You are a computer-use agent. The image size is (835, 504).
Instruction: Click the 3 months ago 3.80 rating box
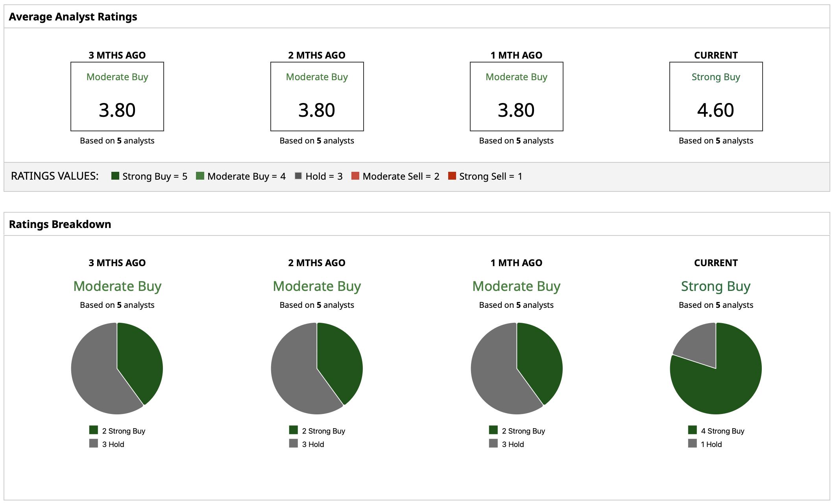(117, 97)
